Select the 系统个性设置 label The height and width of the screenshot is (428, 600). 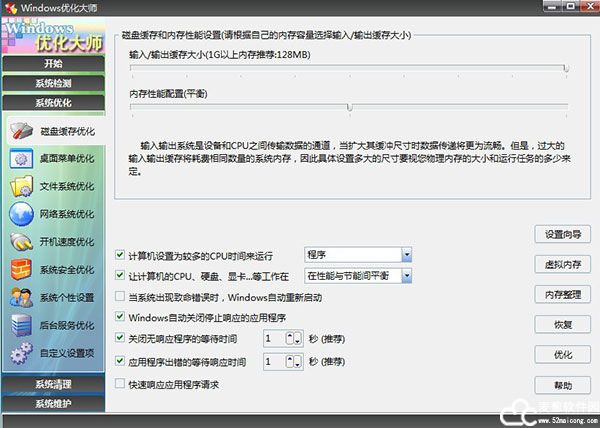[x=67, y=298]
